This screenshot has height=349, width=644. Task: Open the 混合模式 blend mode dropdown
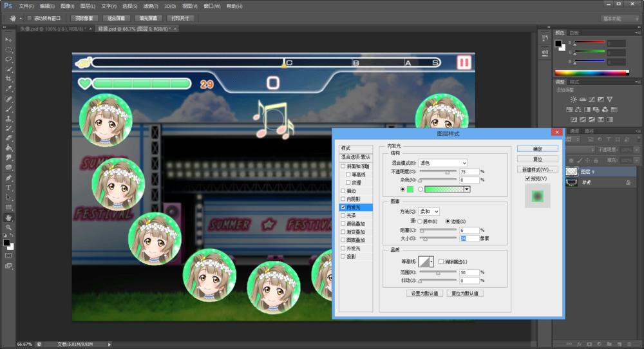coord(442,164)
